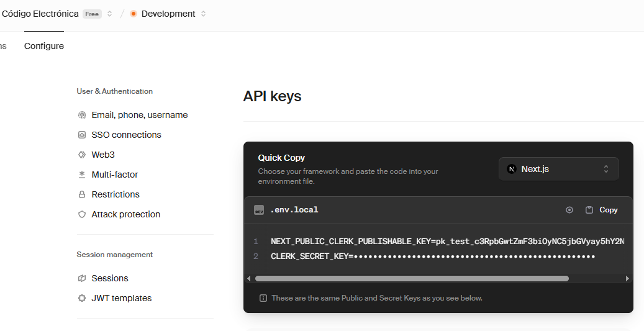Click the orange Development status dot

click(x=133, y=14)
